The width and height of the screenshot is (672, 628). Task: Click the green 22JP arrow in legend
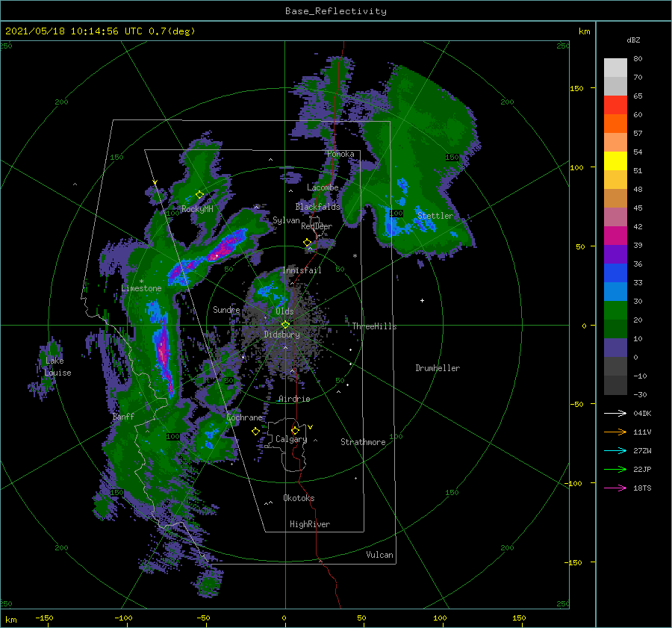[615, 470]
